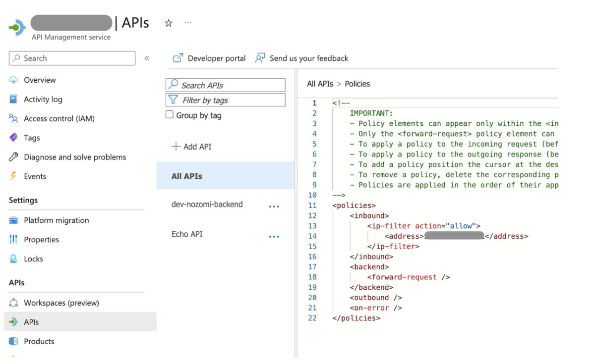Image resolution: width=595 pixels, height=364 pixels.
Task: Click the favorite star icon next to APIs title
Action: coord(169,23)
